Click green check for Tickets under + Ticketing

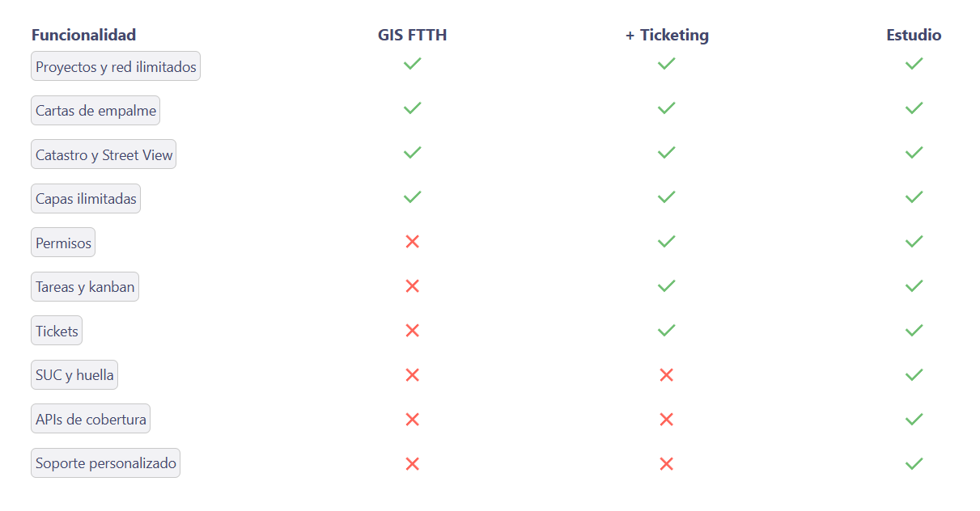click(x=667, y=330)
